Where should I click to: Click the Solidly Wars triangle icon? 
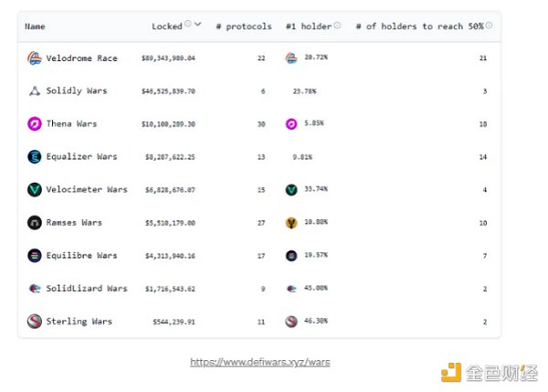click(x=35, y=91)
